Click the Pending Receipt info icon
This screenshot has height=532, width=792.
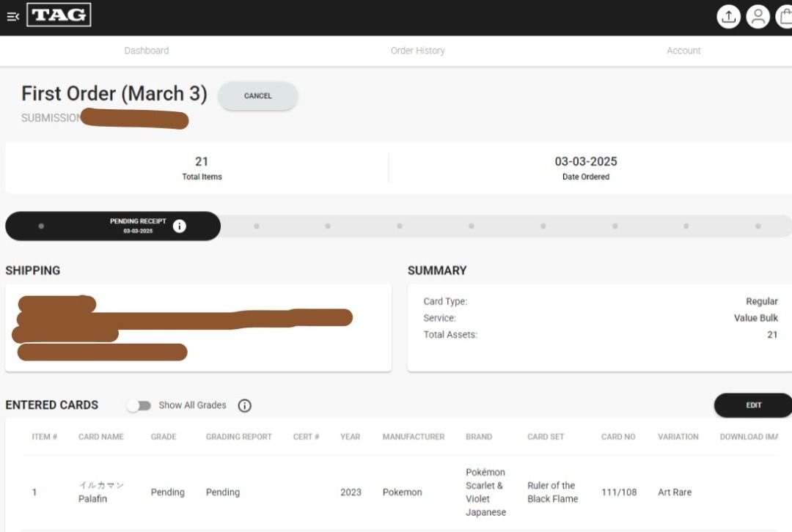click(180, 226)
